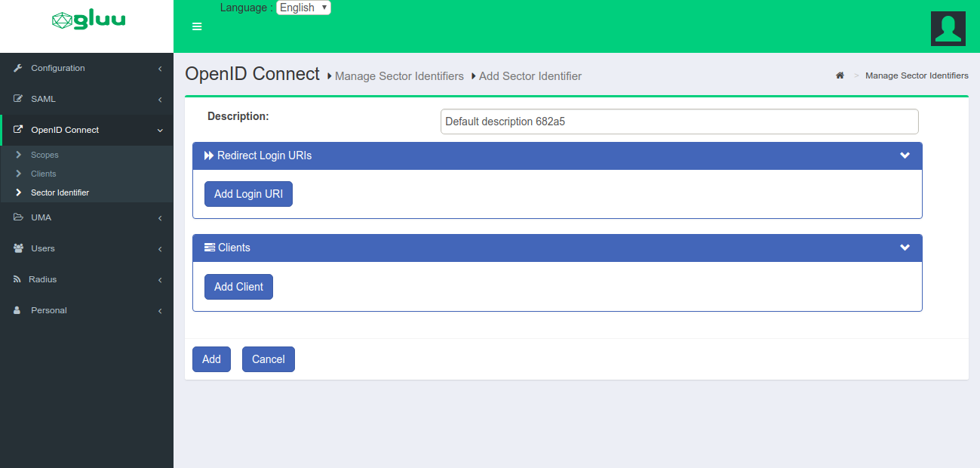The width and height of the screenshot is (980, 468).
Task: Open the Language dropdown
Action: (x=303, y=8)
